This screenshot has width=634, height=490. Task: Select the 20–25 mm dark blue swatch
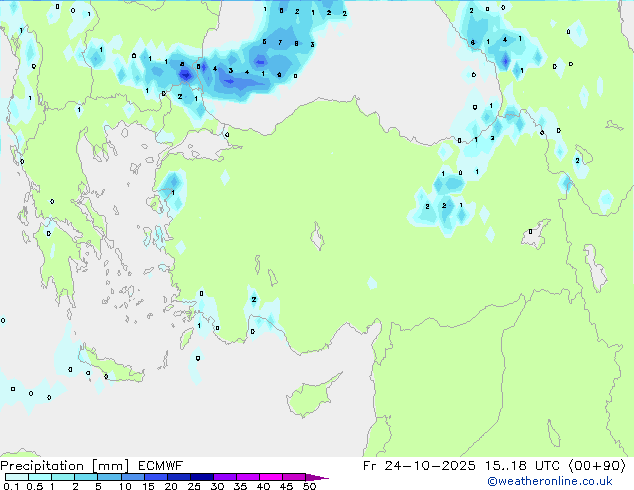(x=178, y=477)
